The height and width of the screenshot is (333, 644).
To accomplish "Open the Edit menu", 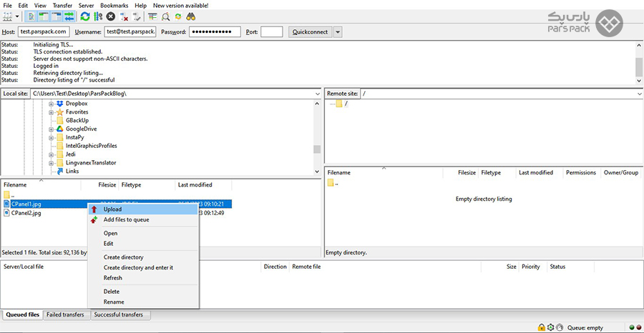I will point(23,6).
